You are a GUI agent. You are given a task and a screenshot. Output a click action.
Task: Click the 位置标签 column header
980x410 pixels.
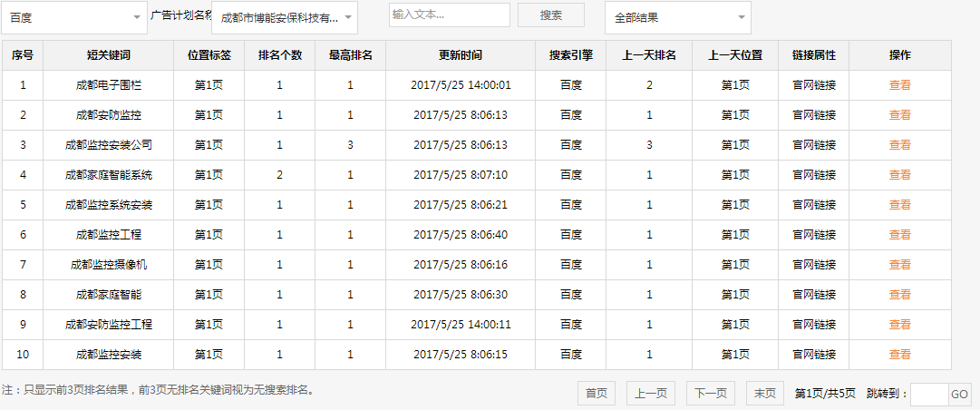tap(209, 55)
